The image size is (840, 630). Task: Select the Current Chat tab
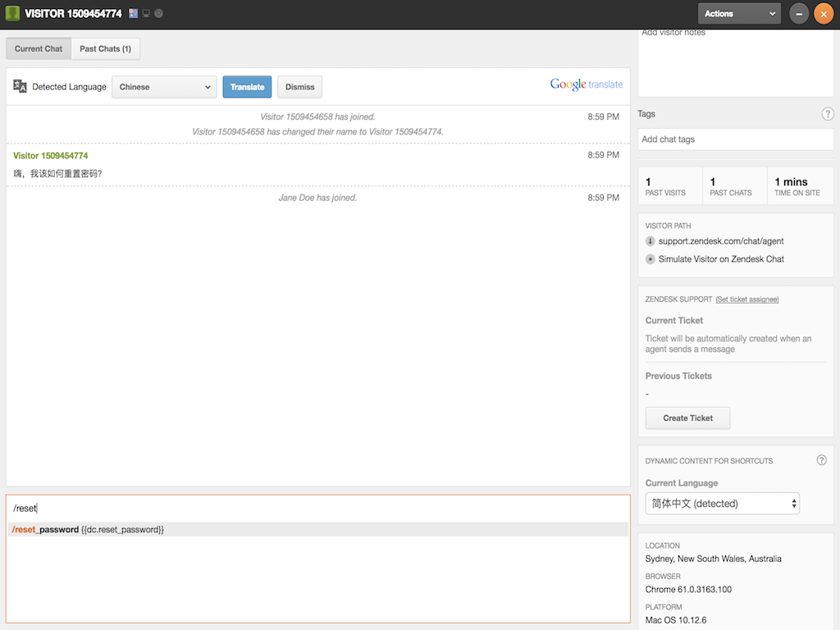(39, 49)
